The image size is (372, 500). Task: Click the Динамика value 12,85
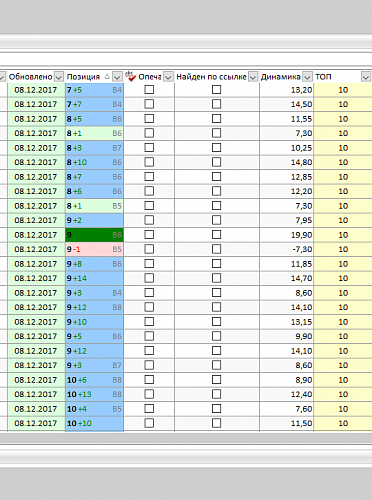301,177
